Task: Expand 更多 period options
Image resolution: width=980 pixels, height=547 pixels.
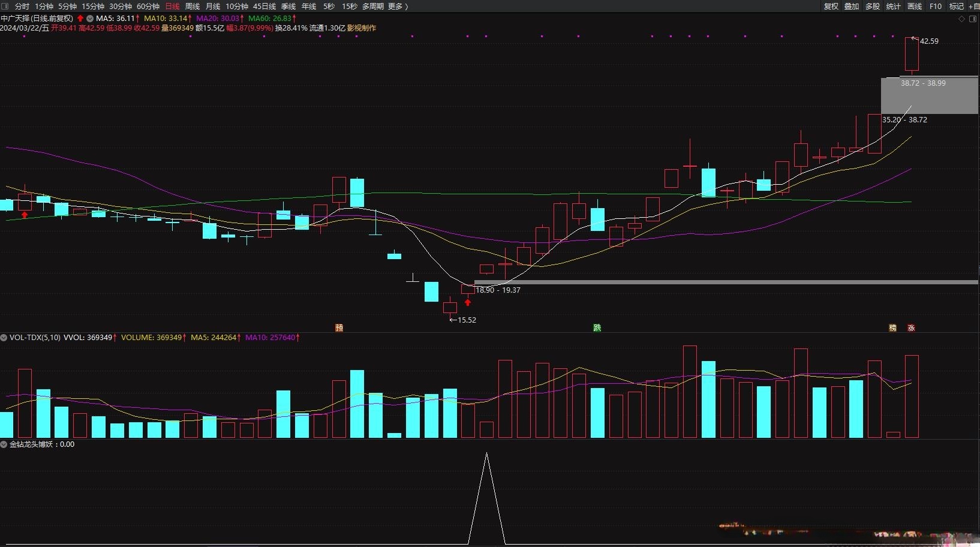Action: point(398,6)
